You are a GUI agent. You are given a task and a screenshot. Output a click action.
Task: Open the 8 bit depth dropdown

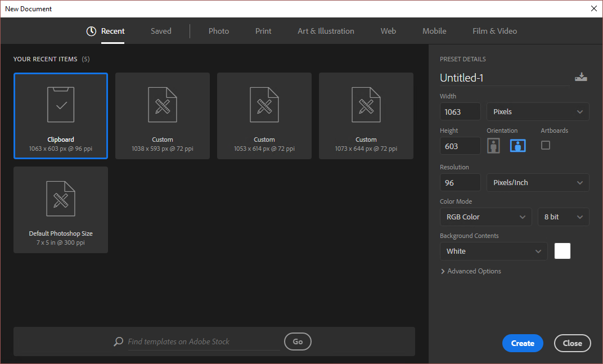click(x=564, y=217)
